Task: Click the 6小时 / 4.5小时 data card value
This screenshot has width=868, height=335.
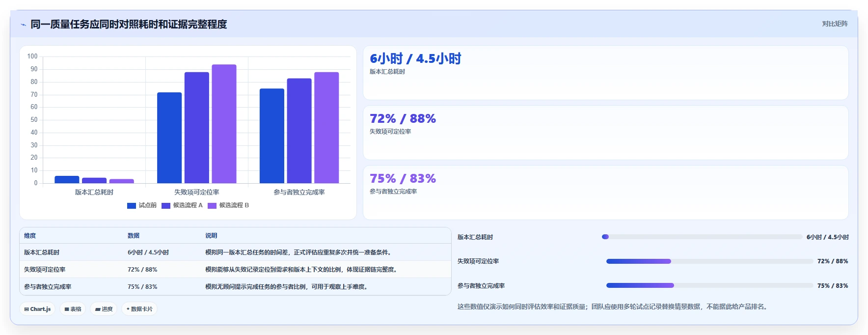Action: pos(415,59)
